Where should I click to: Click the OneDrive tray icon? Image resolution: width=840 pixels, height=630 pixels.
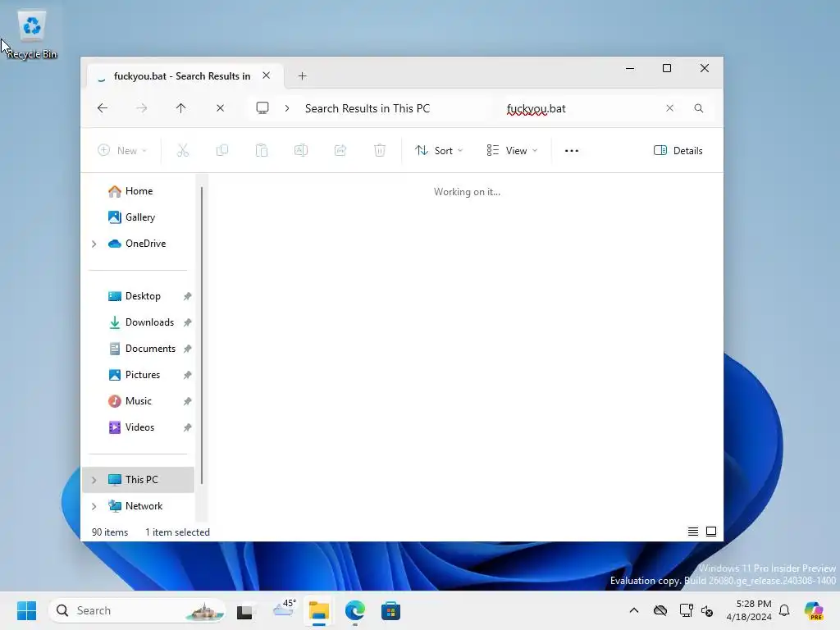tap(660, 610)
